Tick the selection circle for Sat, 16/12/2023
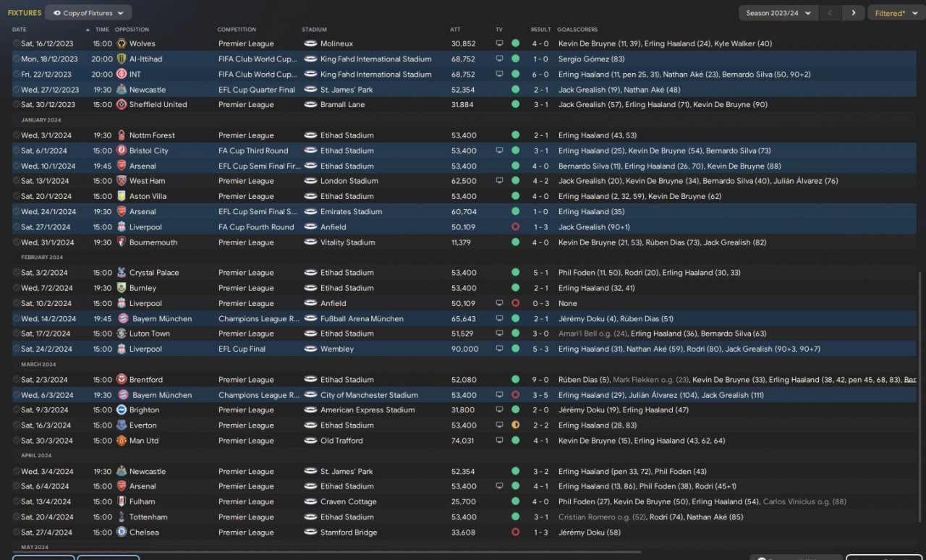 point(16,43)
